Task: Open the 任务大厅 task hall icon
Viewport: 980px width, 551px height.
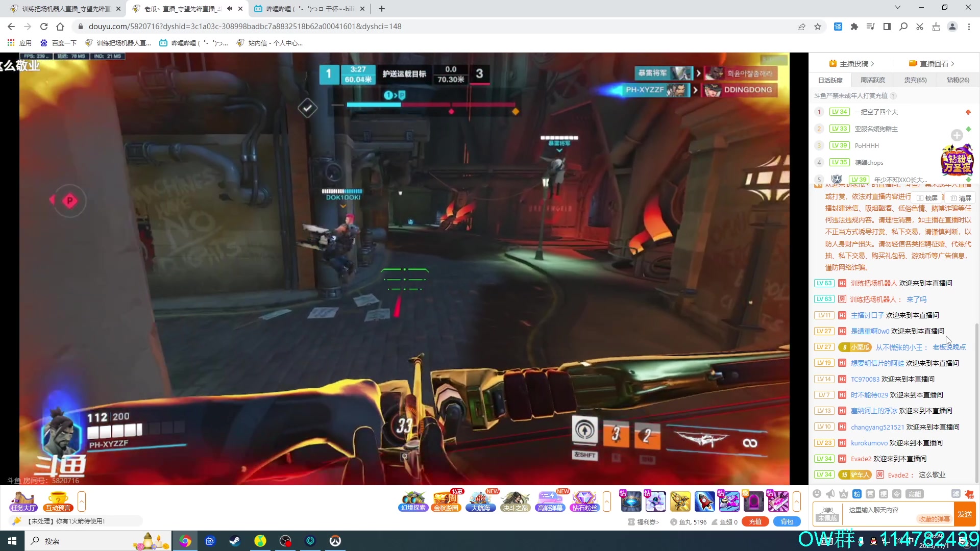Action: click(x=23, y=501)
